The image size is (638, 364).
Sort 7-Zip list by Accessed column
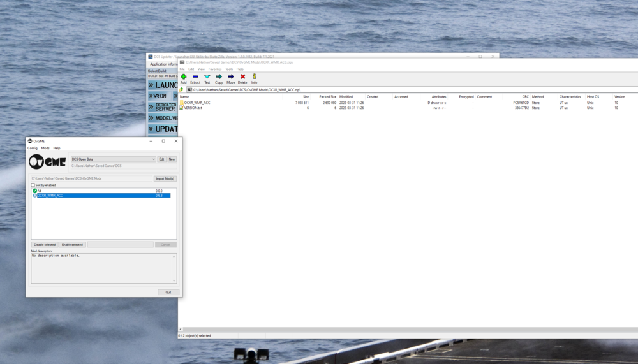pos(406,97)
